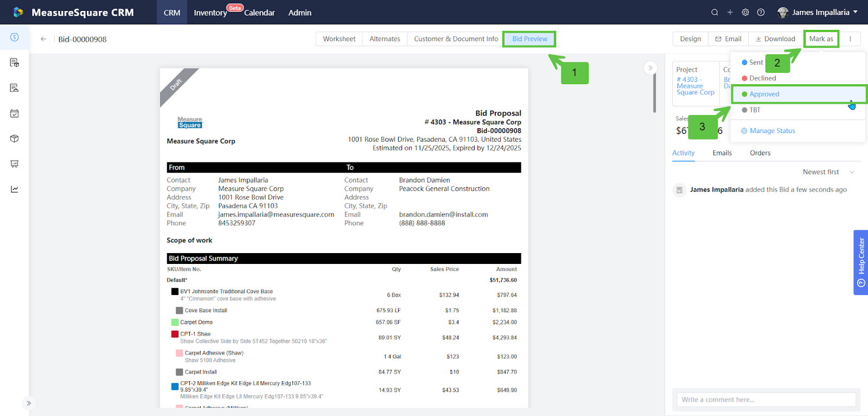Select the dollar-sign sales sidebar icon

15,37
